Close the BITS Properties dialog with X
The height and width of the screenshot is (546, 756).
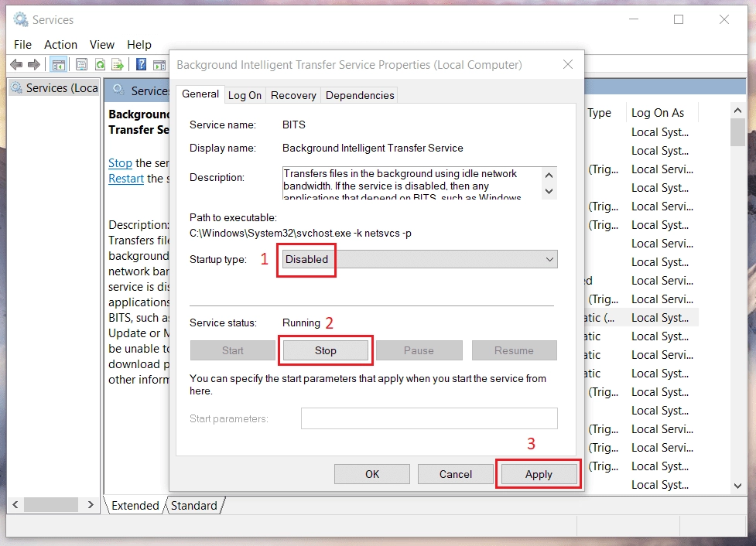tap(568, 64)
